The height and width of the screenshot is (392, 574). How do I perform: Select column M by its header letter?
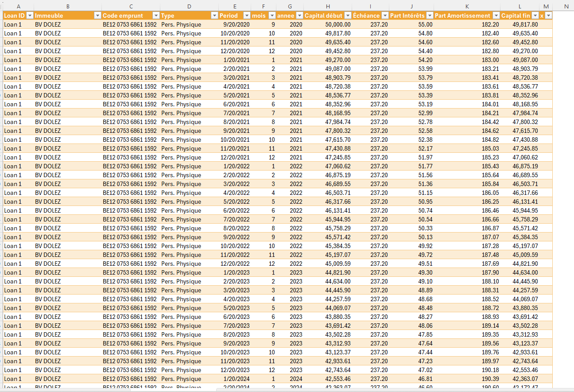(546, 6)
